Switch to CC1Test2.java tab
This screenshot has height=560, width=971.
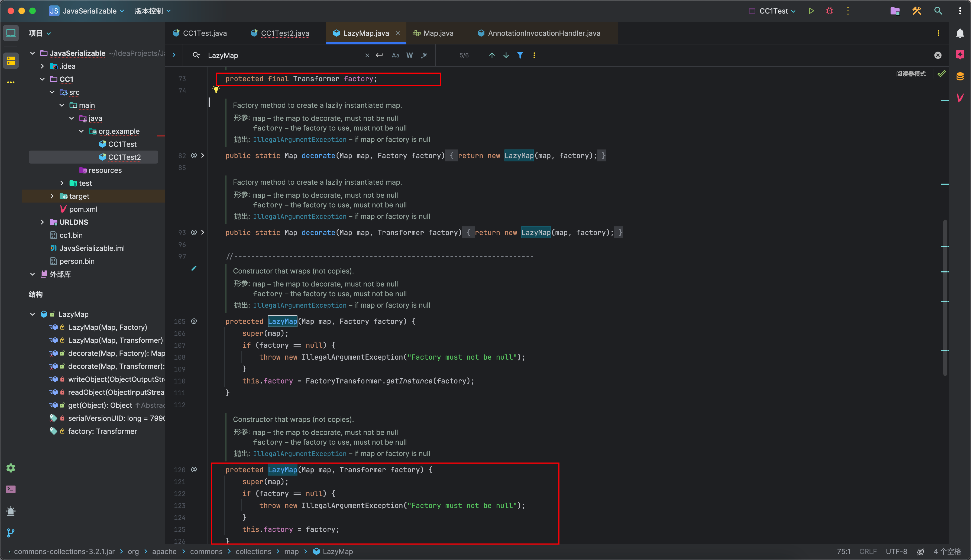280,33
